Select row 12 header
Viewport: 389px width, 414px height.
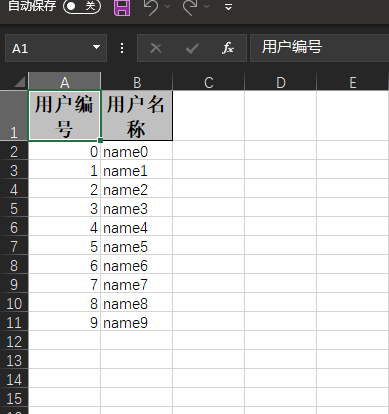(x=14, y=340)
